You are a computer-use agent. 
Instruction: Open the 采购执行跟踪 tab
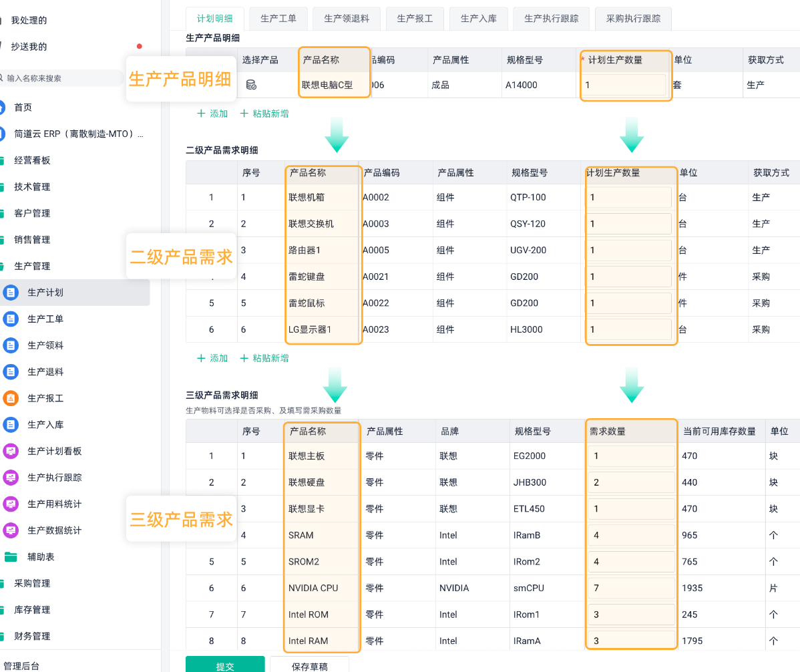pyautogui.click(x=633, y=18)
